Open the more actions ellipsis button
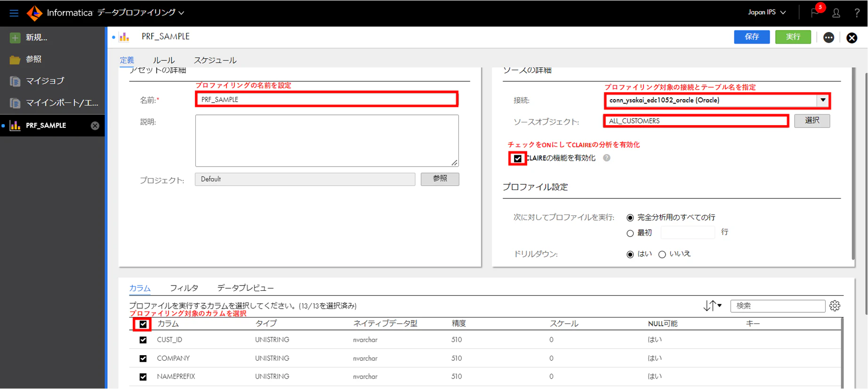Viewport: 868px width, 389px height. tap(829, 38)
